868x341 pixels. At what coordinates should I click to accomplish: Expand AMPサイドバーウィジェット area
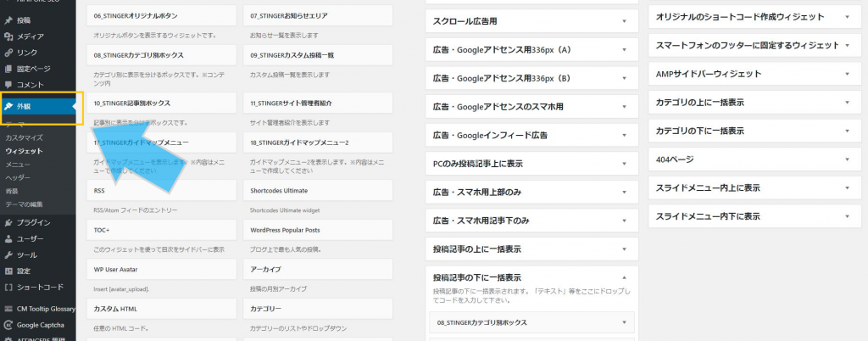coord(846,74)
